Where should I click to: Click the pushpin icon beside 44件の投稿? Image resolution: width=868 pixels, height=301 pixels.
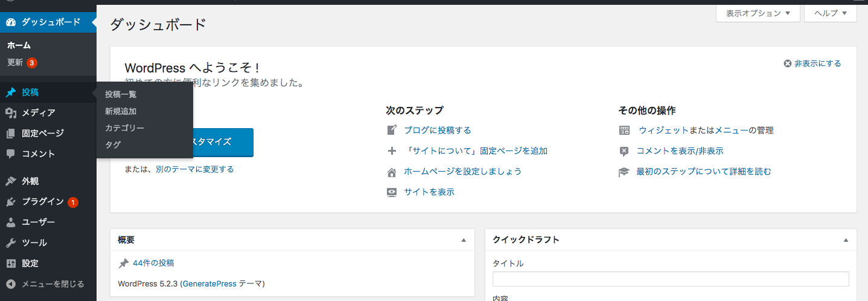coord(124,263)
